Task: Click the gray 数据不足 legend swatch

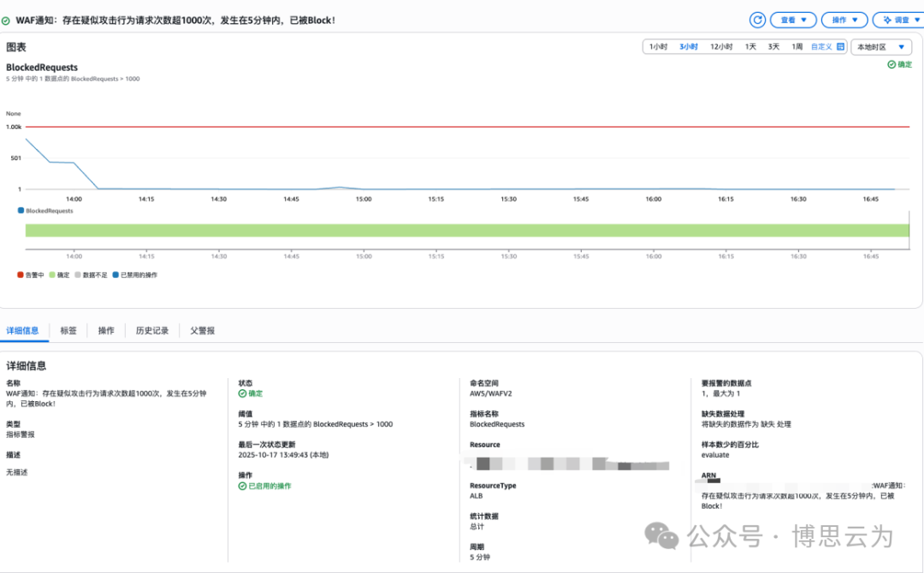Action: click(x=78, y=275)
